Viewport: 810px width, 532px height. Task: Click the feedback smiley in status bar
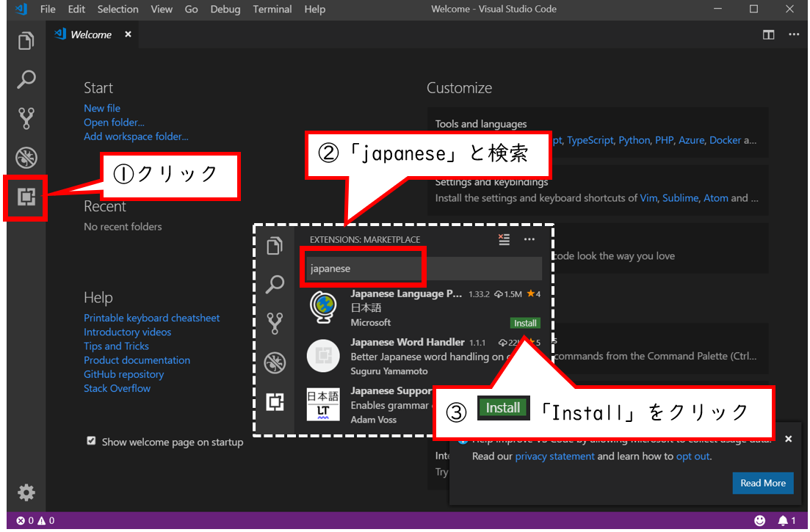pos(759,520)
